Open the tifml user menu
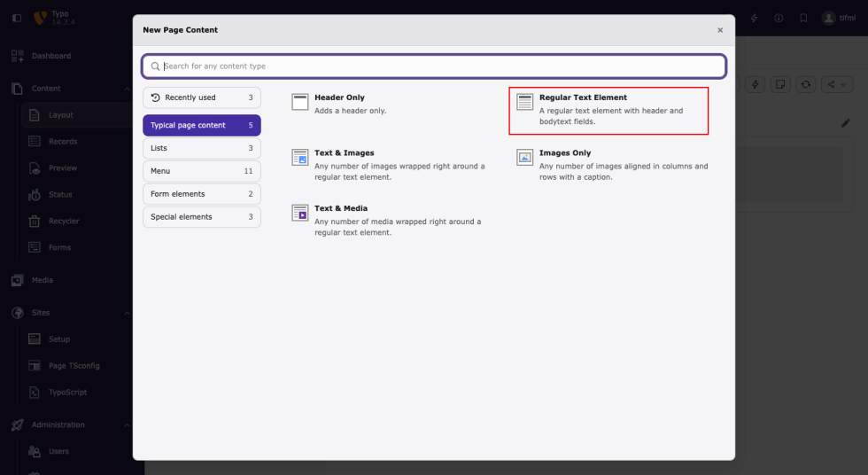Screen dimensions: 868x475 (840, 19)
